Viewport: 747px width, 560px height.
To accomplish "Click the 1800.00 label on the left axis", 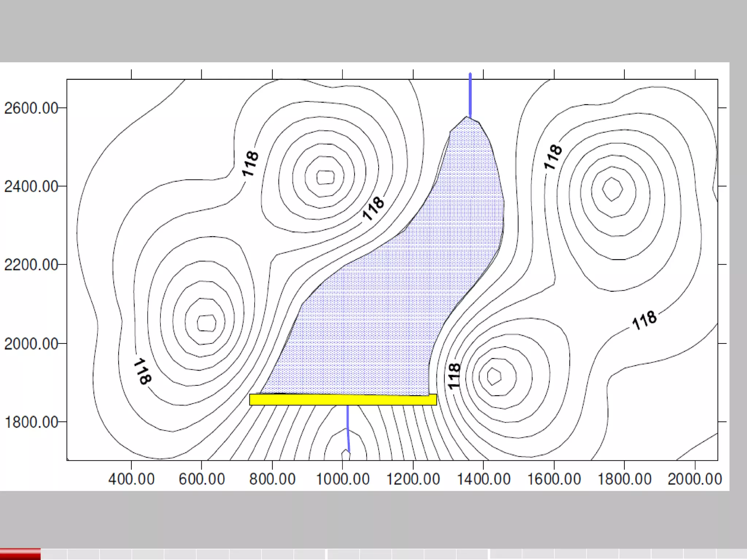I will (x=31, y=422).
